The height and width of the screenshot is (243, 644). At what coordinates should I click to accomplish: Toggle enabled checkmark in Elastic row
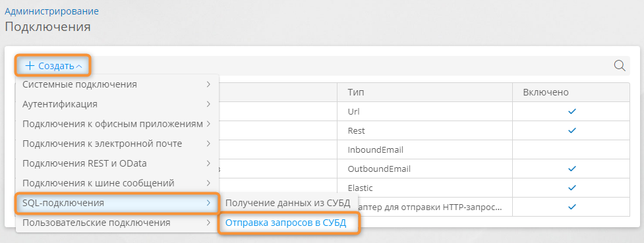pos(571,188)
